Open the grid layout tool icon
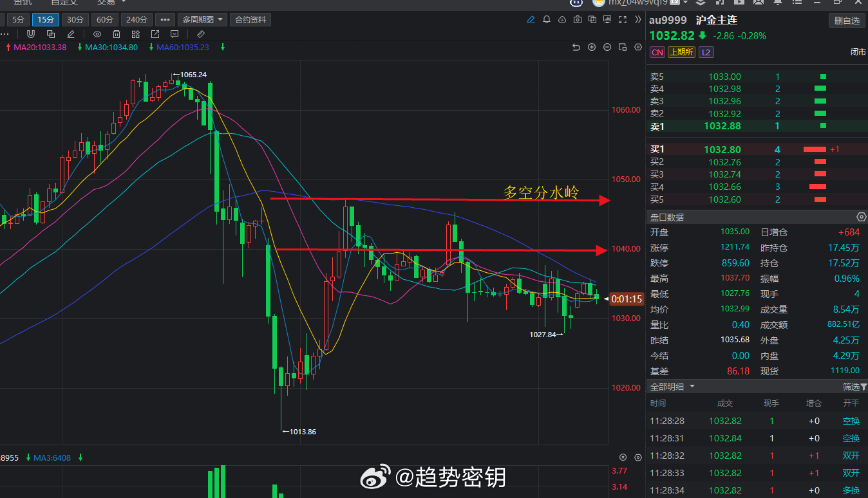The width and height of the screenshot is (868, 498). click(136, 34)
